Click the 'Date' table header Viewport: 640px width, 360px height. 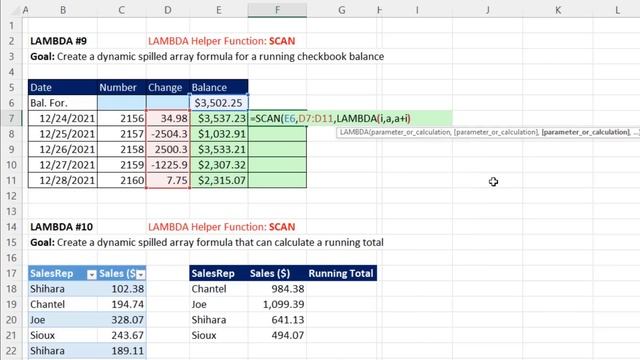coord(62,87)
